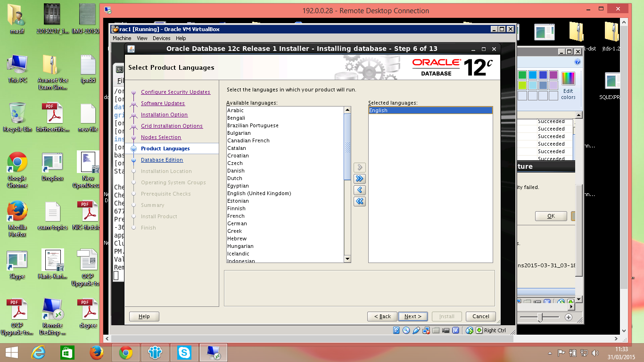
Task: Click Edit colors in Paint
Action: point(568,85)
